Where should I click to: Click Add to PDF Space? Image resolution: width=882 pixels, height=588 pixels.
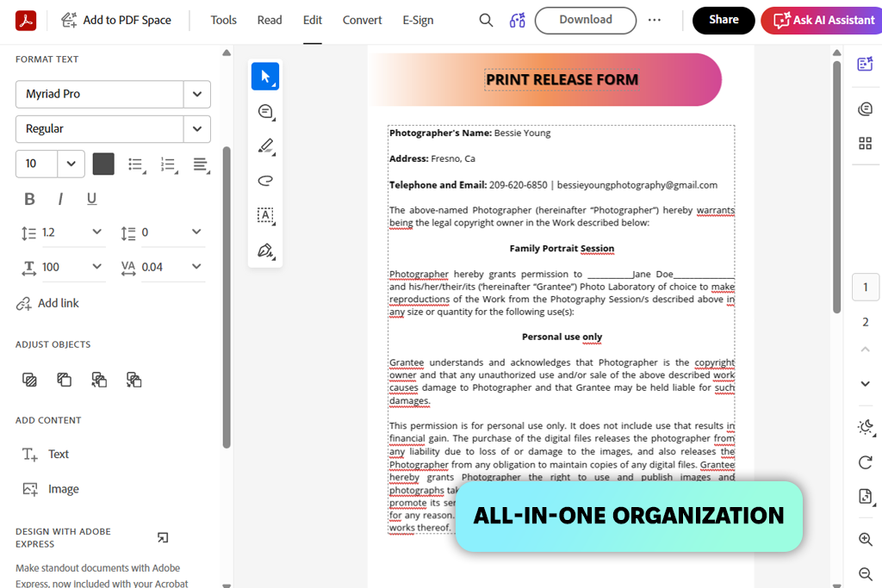(x=116, y=21)
